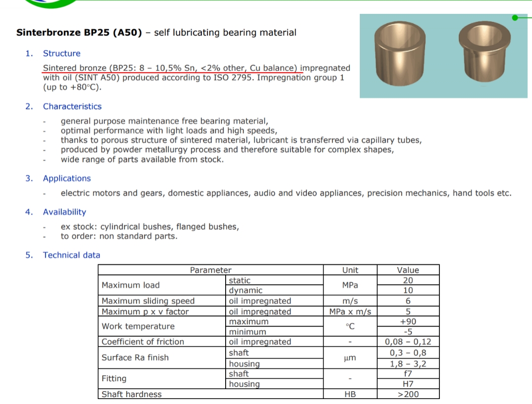
Task: Click the 'electric motors and gears' applications line
Action: pos(286,193)
